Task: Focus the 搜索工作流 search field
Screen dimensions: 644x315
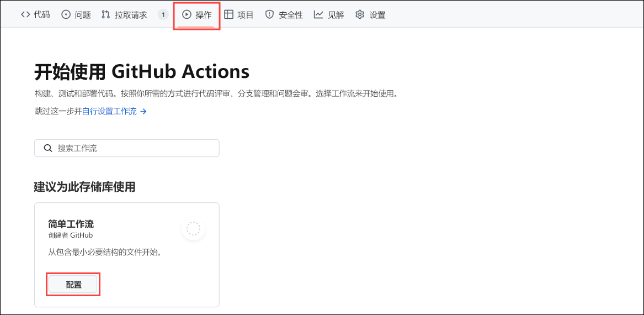Action: tap(126, 148)
